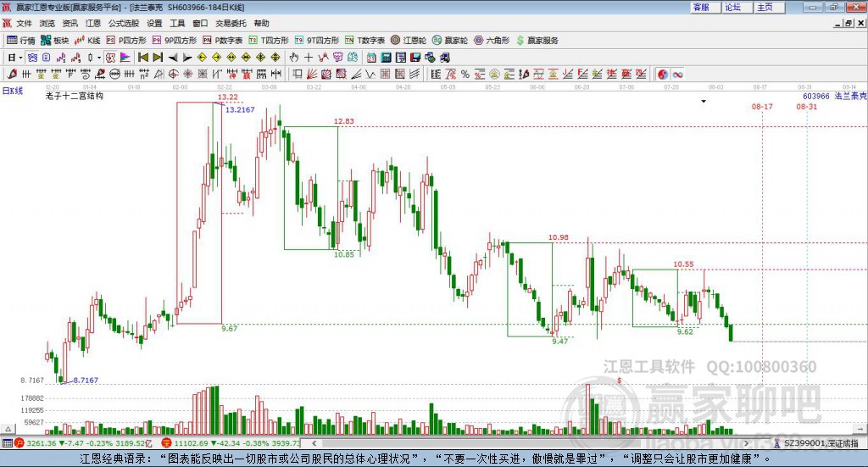Screen dimensions: 868x467
Task: Click the 老子十二宫结构 label
Action: tap(75, 96)
